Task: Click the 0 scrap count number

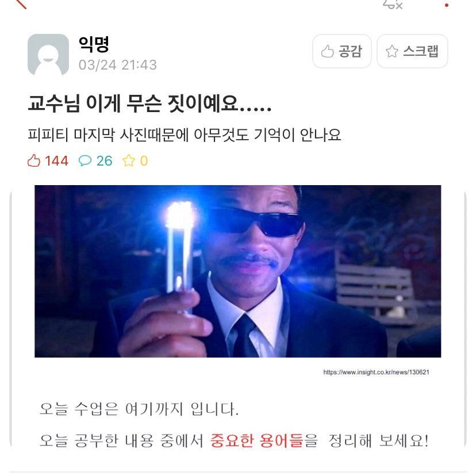Action: point(144,161)
